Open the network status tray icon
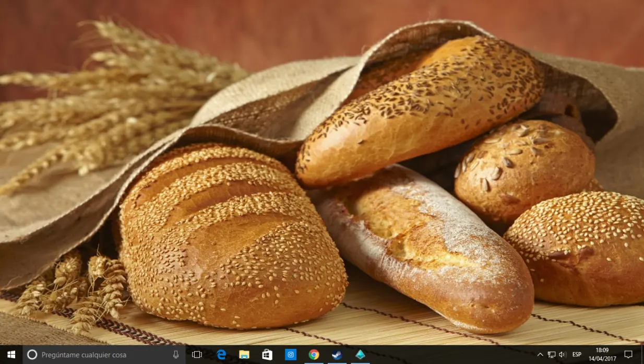The image size is (644, 364). (x=552, y=355)
